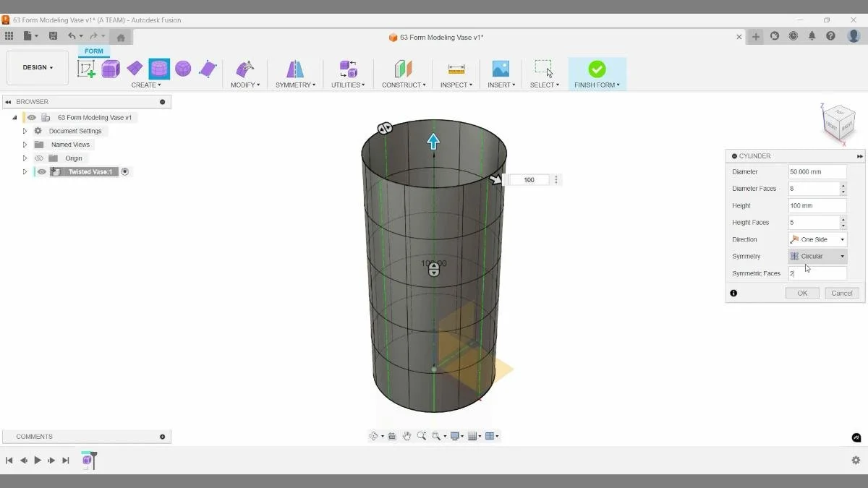
Task: Open the DESIGN workspace menu
Action: [37, 67]
